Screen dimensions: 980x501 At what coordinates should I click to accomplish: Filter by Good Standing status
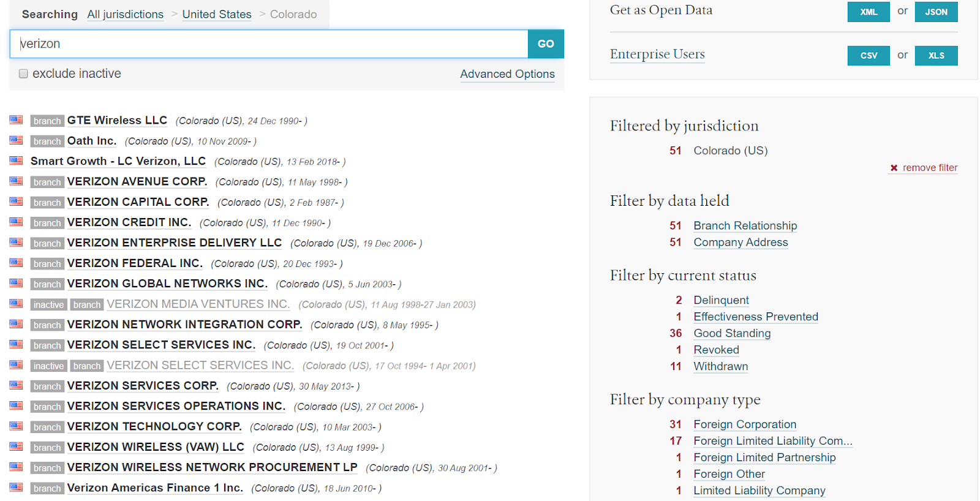tap(732, 333)
